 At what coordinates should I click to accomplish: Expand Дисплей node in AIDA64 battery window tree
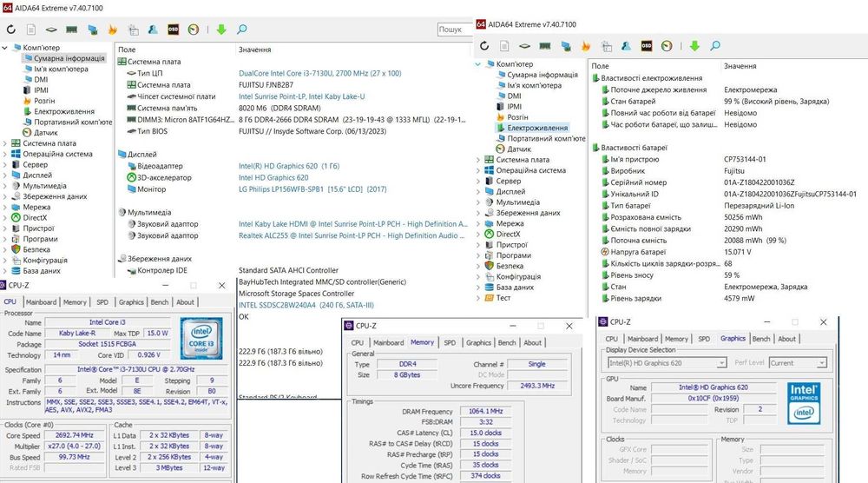tap(478, 192)
